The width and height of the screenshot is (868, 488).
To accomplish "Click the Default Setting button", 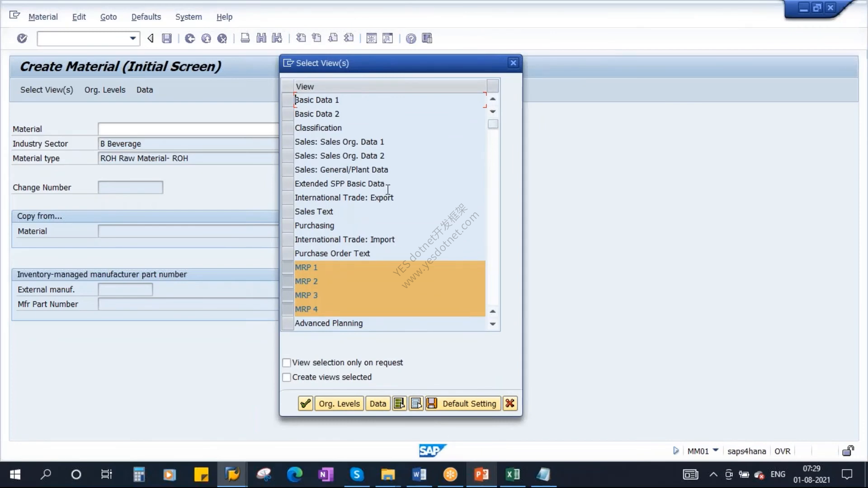I will (463, 403).
